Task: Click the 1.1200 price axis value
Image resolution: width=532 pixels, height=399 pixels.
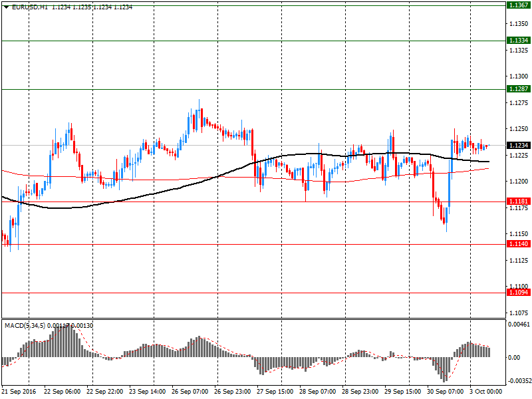Action: coord(519,182)
